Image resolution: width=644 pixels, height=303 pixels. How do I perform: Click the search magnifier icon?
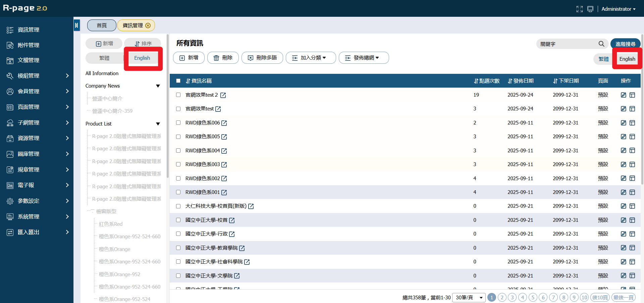[x=601, y=44]
